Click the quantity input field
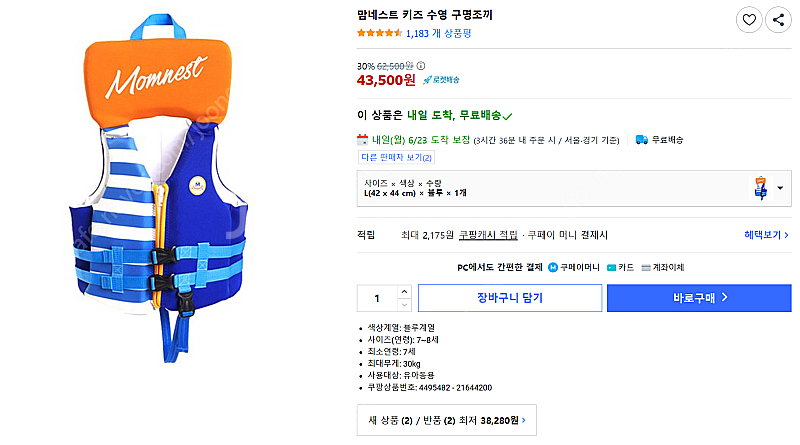The height and width of the screenshot is (445, 800). tap(377, 298)
